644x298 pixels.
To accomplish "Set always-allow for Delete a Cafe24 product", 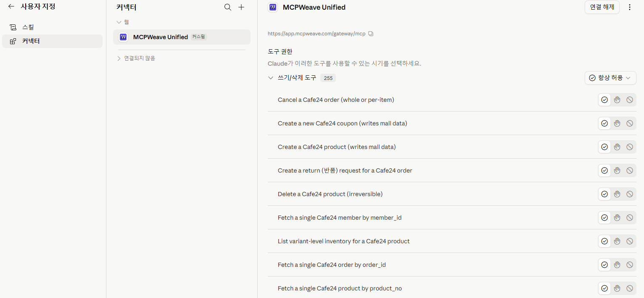I will coord(604,194).
